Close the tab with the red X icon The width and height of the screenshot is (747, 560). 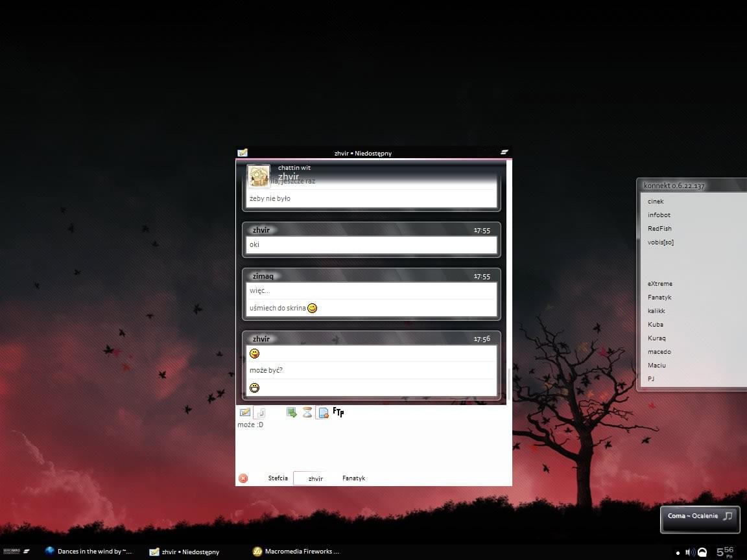coord(243,478)
